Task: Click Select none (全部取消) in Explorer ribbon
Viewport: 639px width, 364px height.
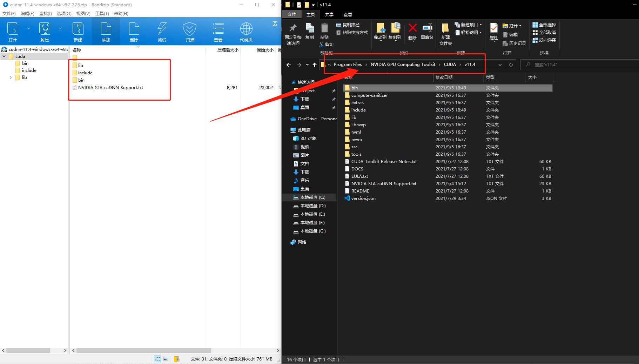Action: pos(544,33)
